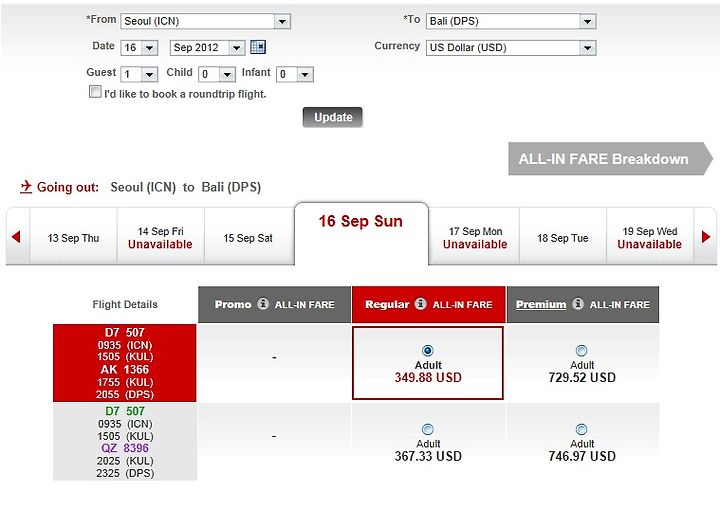Viewport: 720px width, 510px height.
Task: Select Regular fare 349.88 USD radio button
Action: coord(428,351)
